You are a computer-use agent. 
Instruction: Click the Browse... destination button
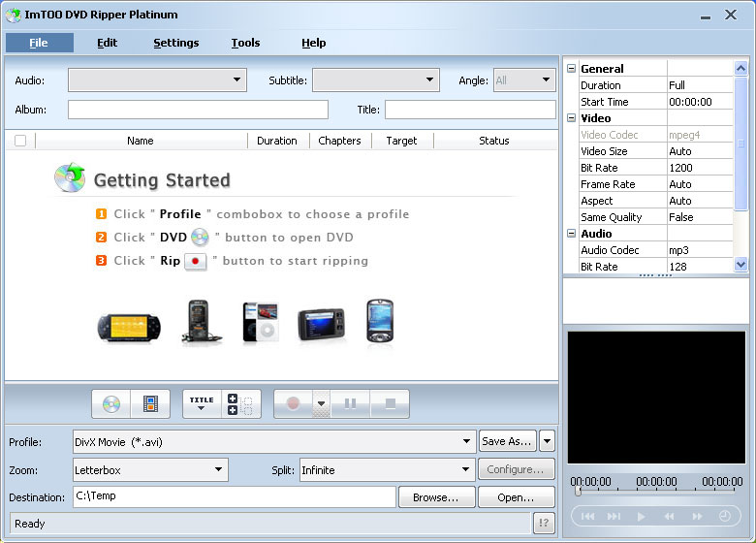click(436, 497)
